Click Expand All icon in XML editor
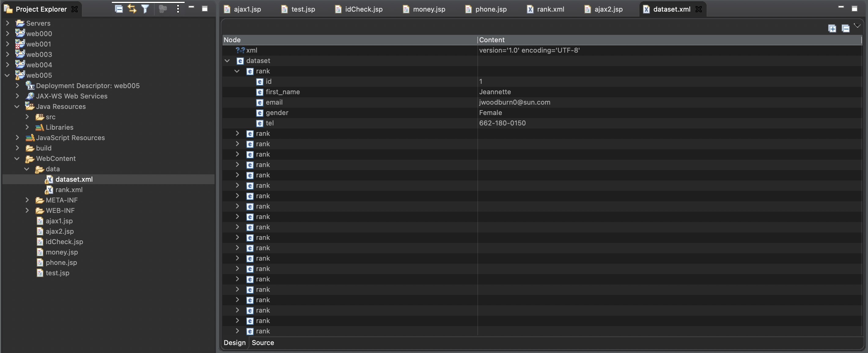 [832, 29]
